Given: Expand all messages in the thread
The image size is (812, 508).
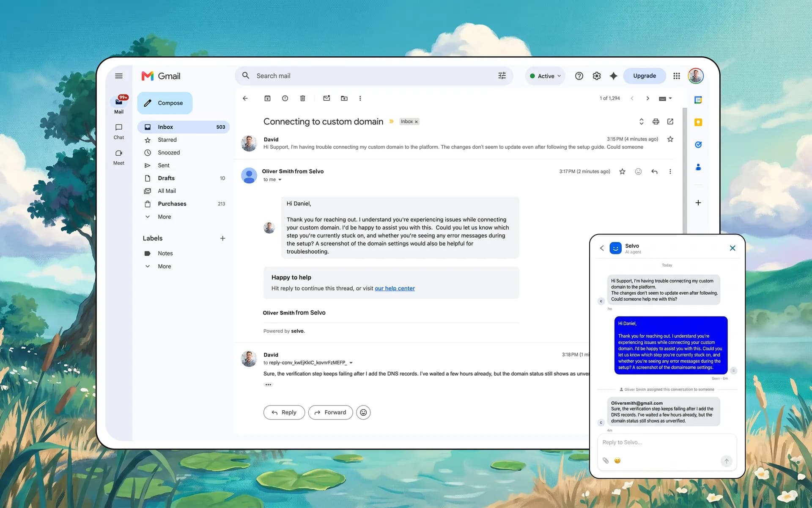Looking at the screenshot, I should tap(641, 121).
